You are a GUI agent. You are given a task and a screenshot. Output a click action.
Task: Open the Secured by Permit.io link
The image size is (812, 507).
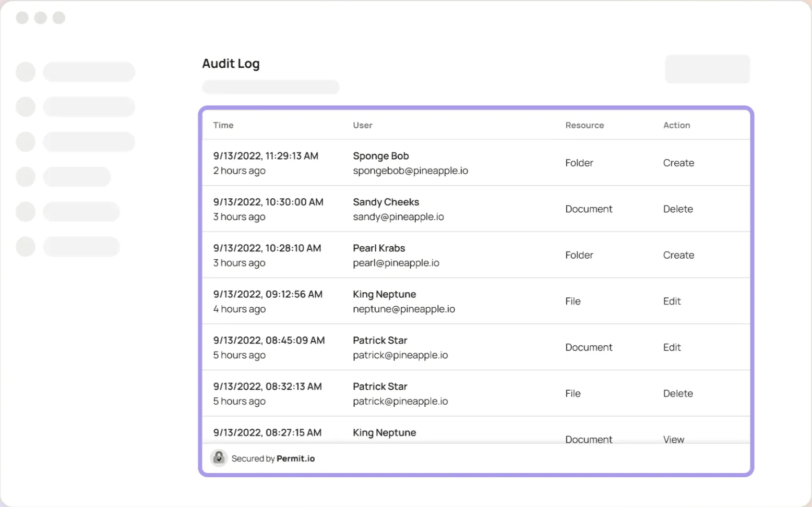click(273, 458)
